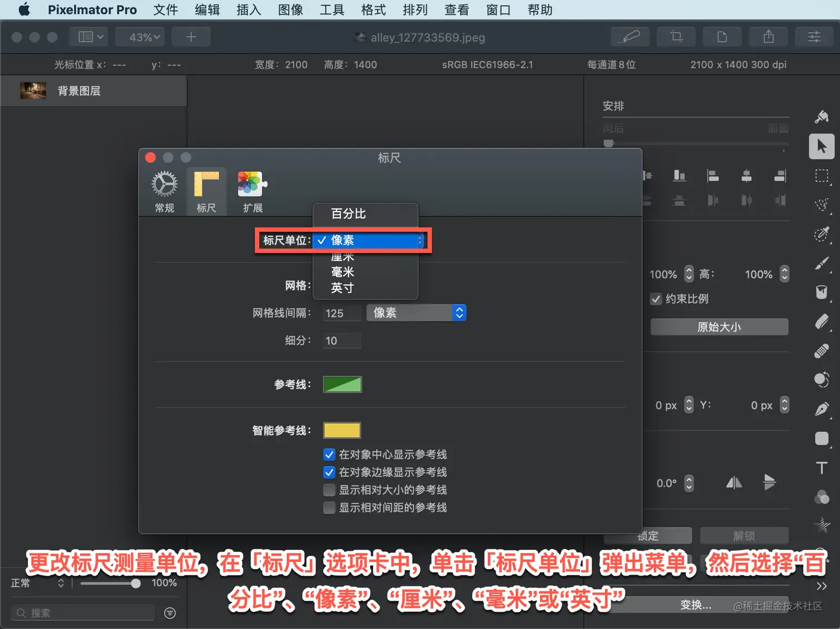840x629 pixels.
Task: Open Apple menu
Action: [x=24, y=10]
